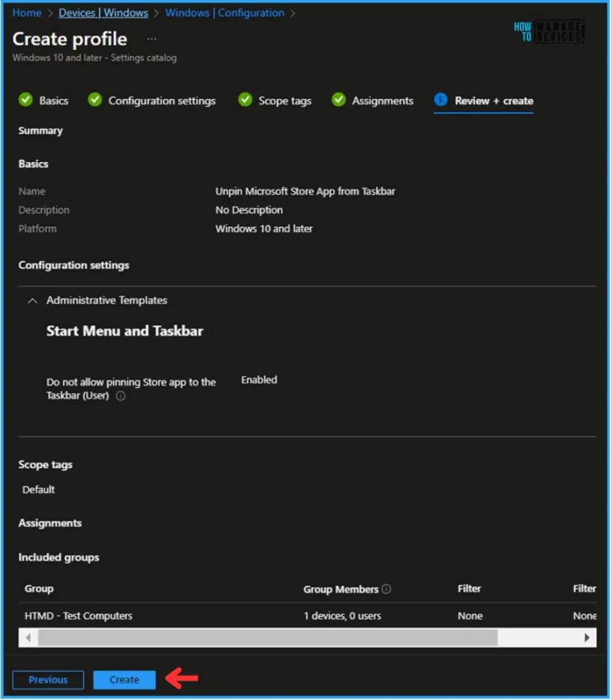Click info icon next to Group Members

point(386,589)
